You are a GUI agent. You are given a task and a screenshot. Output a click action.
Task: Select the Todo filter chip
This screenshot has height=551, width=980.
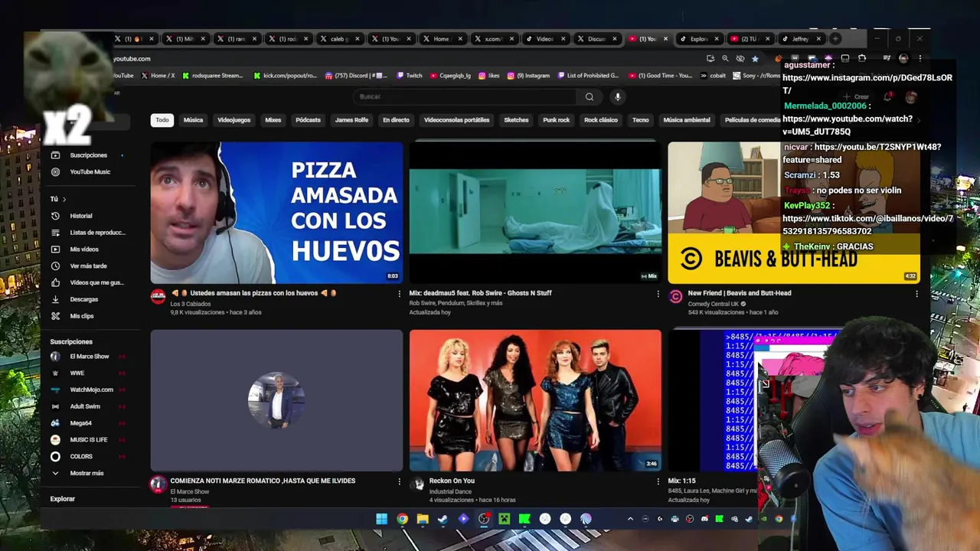(x=162, y=120)
